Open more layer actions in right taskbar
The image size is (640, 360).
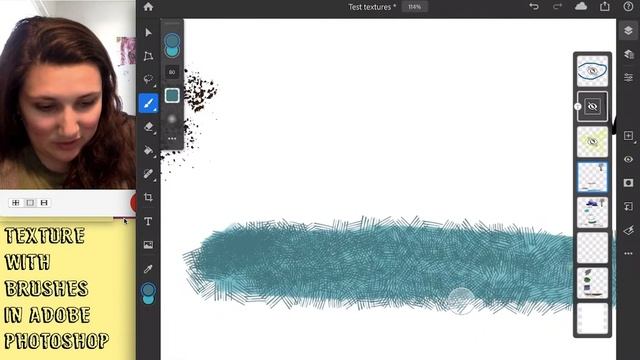628,253
